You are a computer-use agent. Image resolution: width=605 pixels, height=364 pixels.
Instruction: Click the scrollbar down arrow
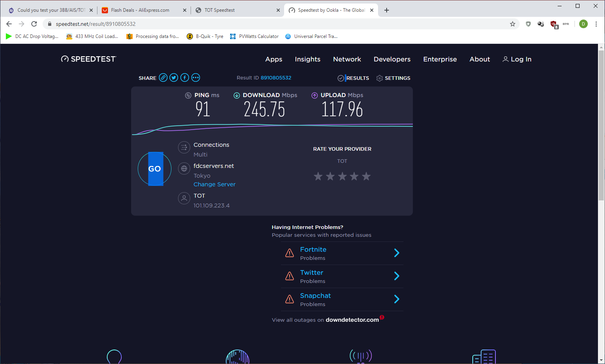coord(601,360)
